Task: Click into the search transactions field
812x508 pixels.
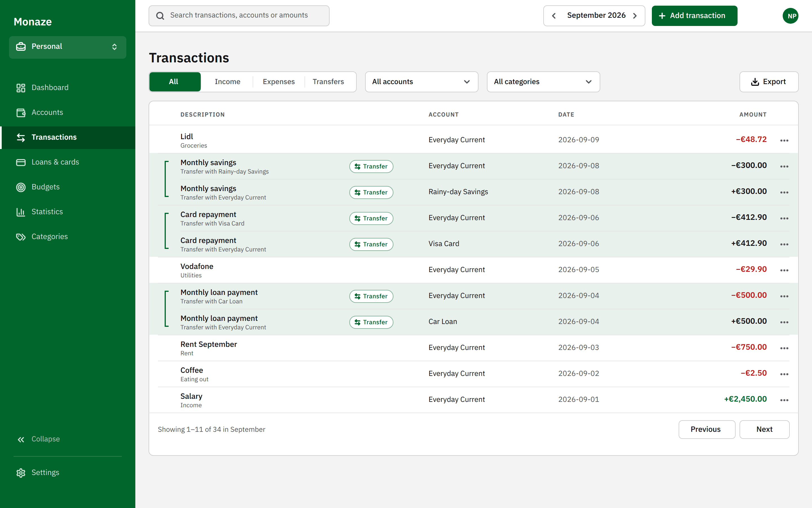Action: (x=239, y=16)
